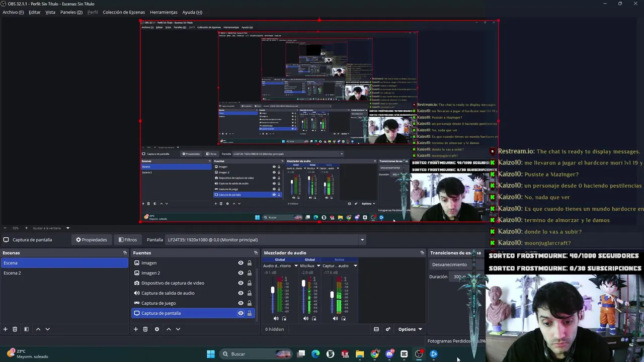644x362 pixels.
Task: Pop out the Fuentes dock
Action: pyautogui.click(x=256, y=253)
